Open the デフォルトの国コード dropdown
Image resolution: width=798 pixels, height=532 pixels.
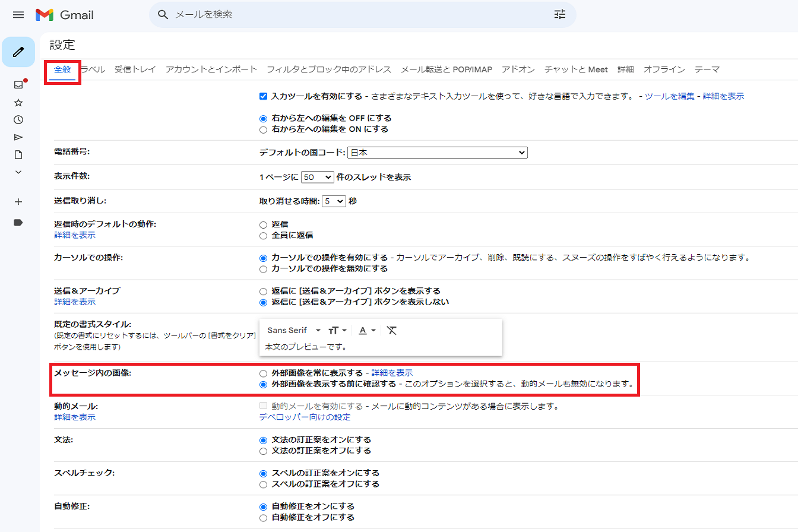438,153
